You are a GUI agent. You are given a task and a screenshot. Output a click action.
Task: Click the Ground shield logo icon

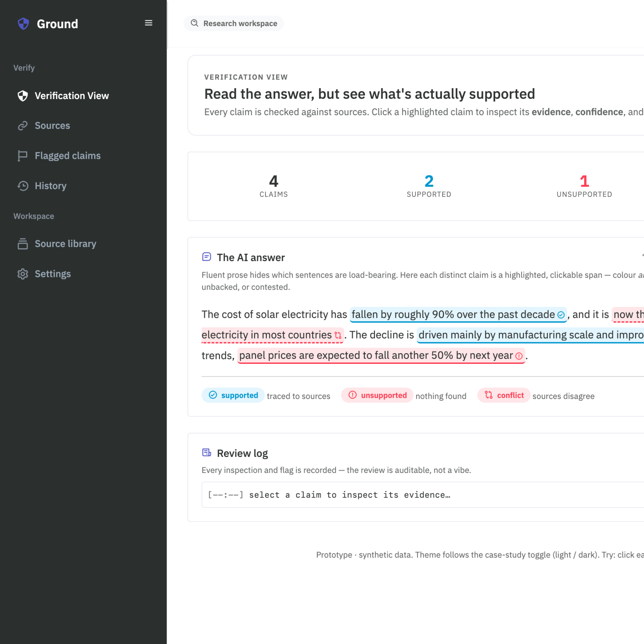23,24
